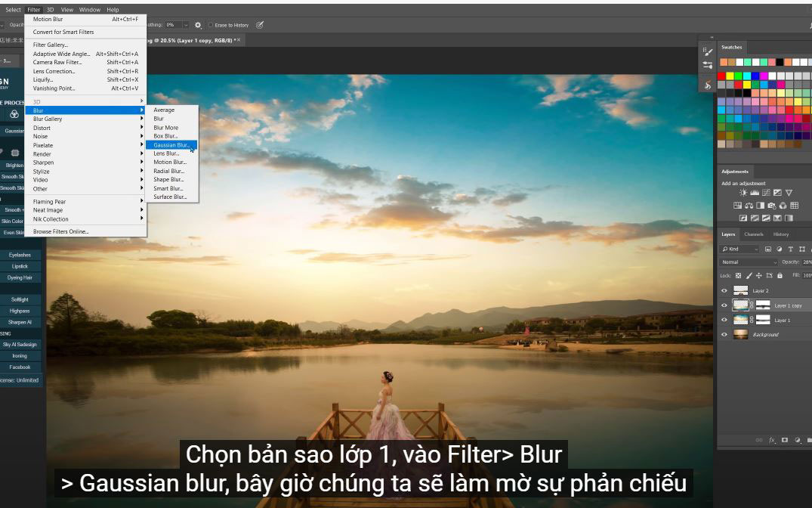Toggle Layer 1 visibility eye
This screenshot has height=508, width=812.
click(x=724, y=320)
